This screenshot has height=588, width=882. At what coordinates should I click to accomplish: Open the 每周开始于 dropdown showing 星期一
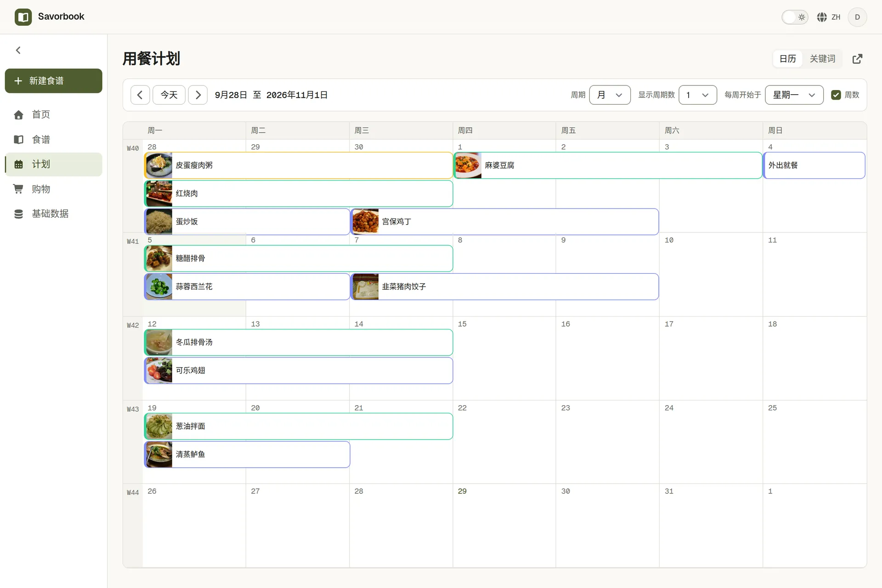point(794,95)
